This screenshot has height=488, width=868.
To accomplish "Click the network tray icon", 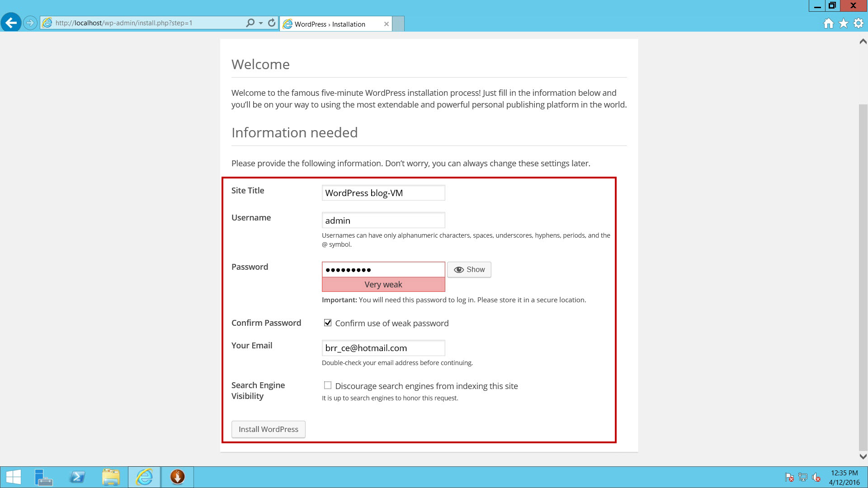I will [803, 477].
